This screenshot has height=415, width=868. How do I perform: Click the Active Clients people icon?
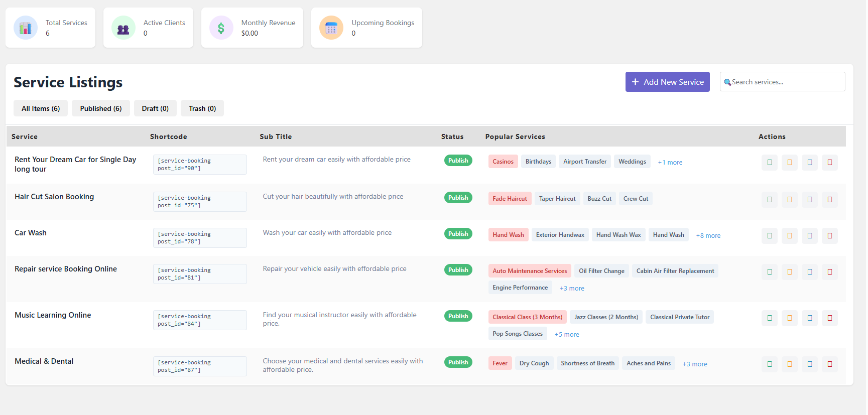pos(123,28)
